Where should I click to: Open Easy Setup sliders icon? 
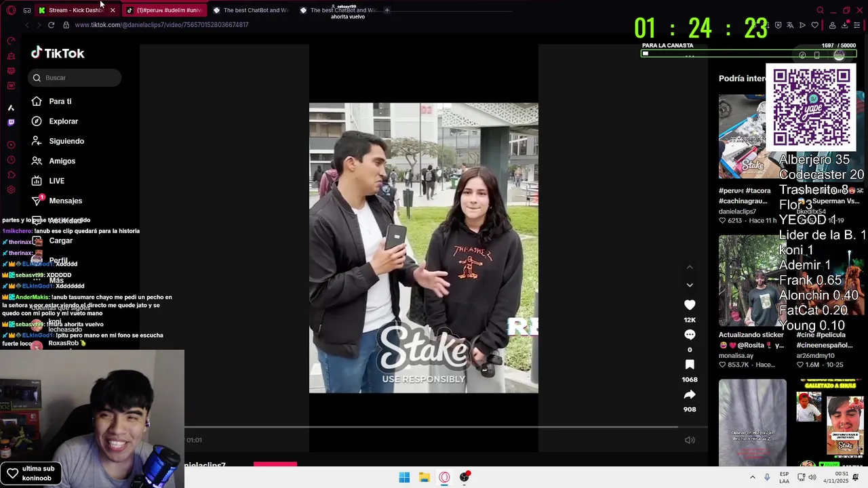click(x=856, y=25)
